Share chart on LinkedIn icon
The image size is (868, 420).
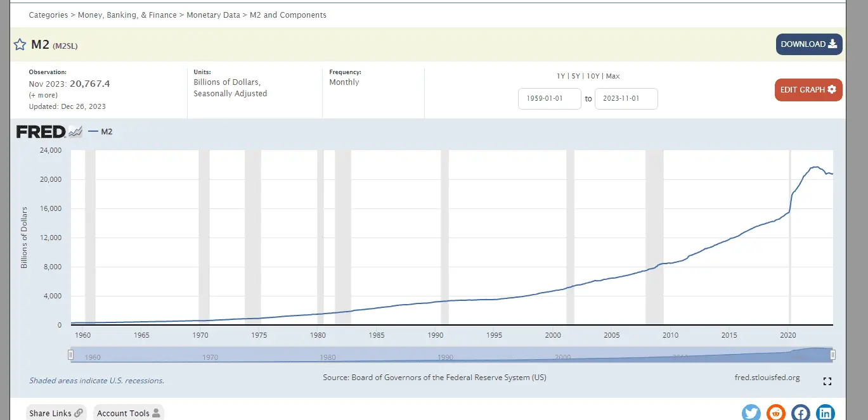pyautogui.click(x=826, y=413)
